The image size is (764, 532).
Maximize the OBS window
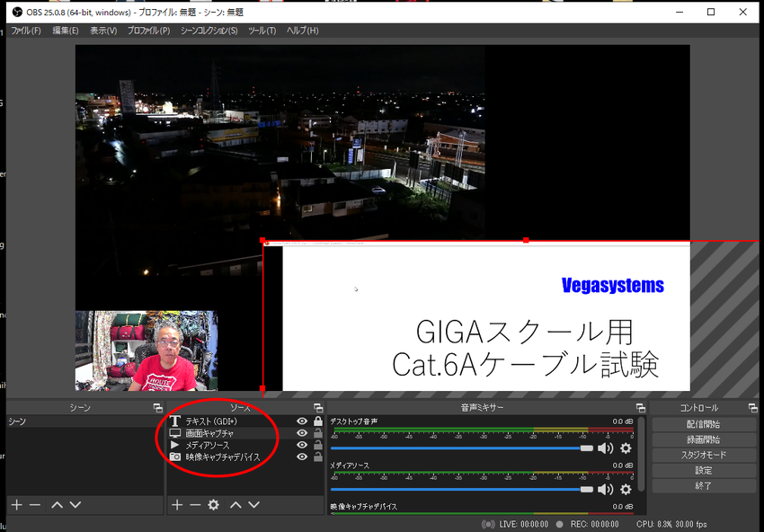(x=711, y=12)
